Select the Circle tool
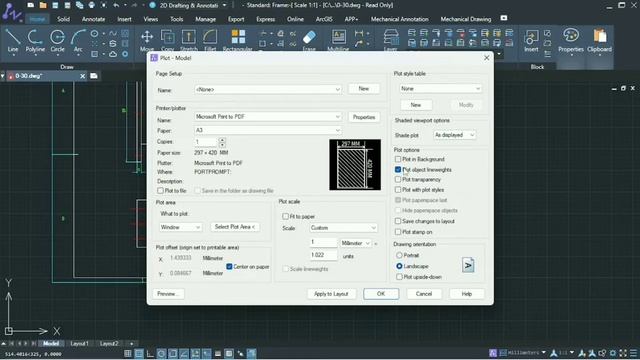The height and width of the screenshot is (360, 640). pyautogui.click(x=57, y=41)
